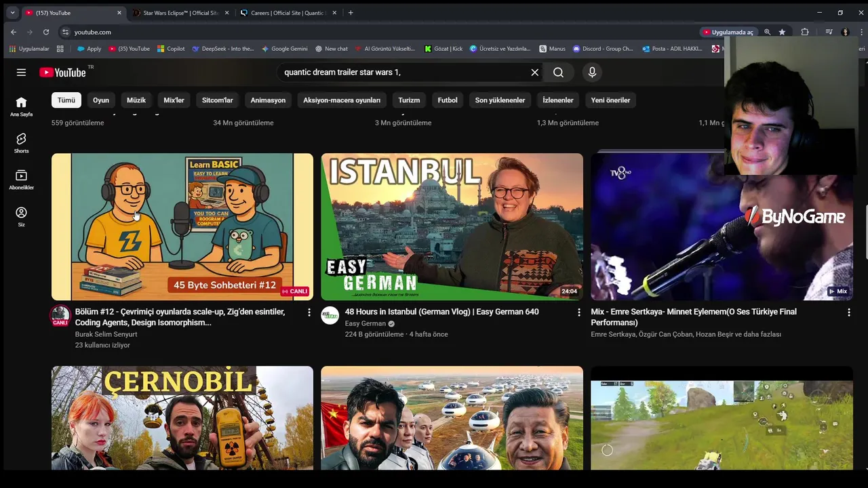View site information icon in address bar
Screen dimensions: 868x488
[65, 32]
